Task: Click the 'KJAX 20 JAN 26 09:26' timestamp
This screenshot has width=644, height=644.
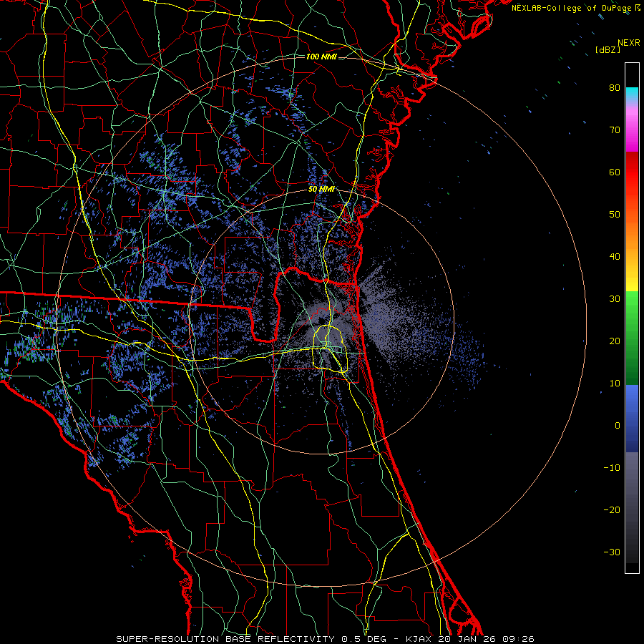Action: click(470, 639)
